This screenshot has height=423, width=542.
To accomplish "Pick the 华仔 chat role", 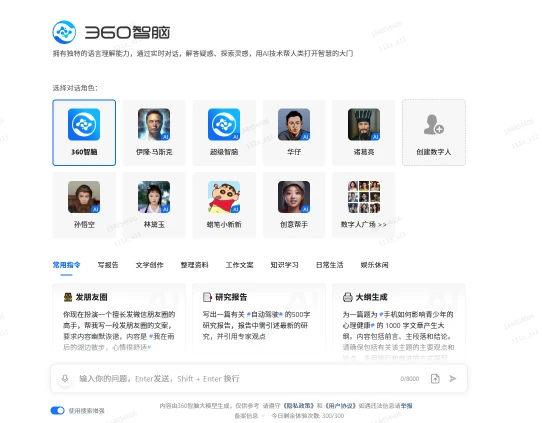I will [294, 133].
